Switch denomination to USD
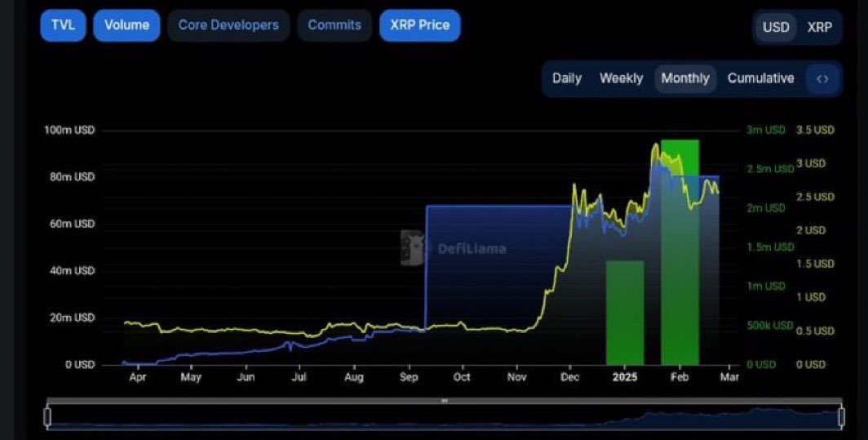868x440 pixels. click(776, 27)
